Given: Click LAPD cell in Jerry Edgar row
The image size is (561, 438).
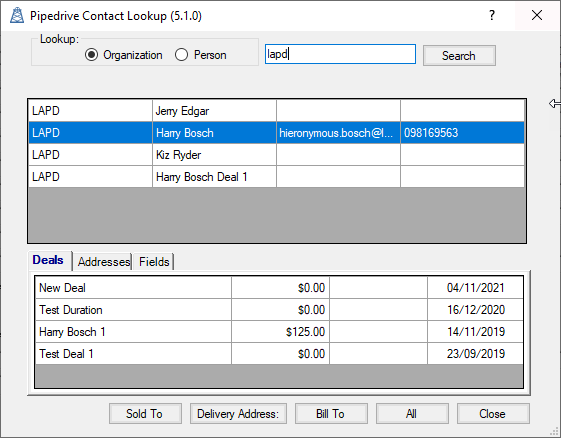Looking at the screenshot, I should (x=91, y=111).
